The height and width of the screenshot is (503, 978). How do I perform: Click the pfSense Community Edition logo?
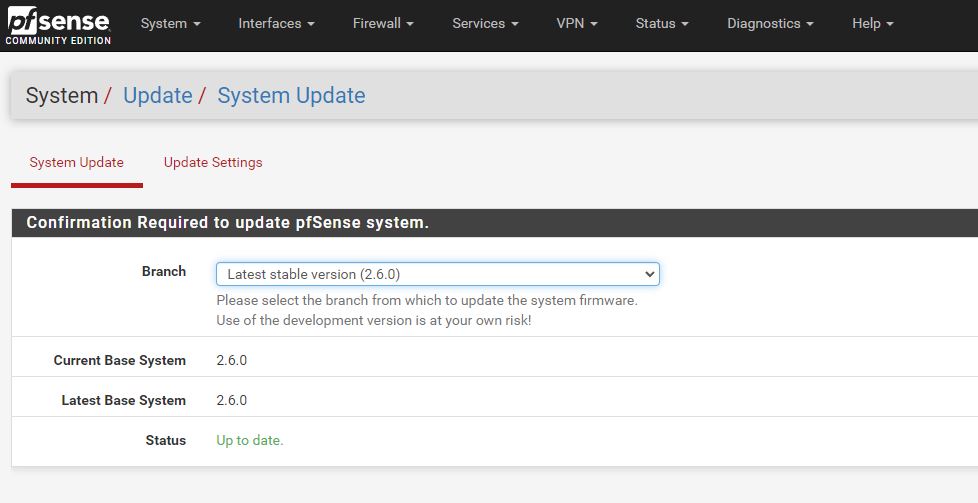(57, 25)
